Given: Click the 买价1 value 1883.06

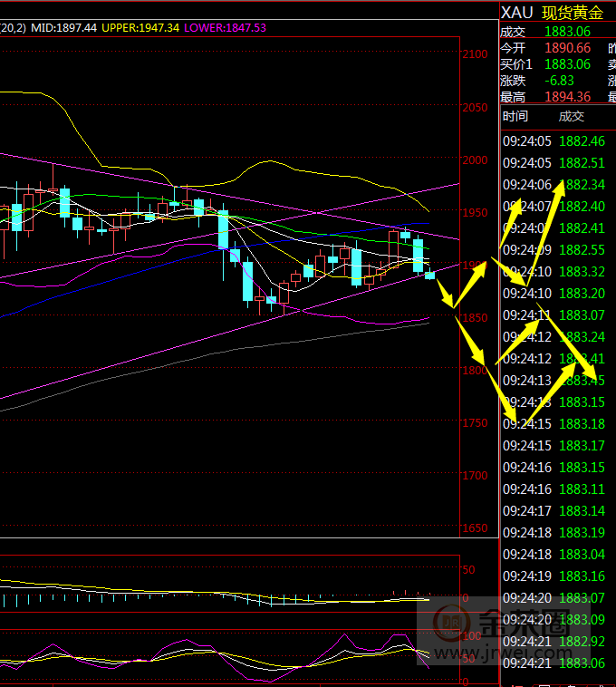Looking at the screenshot, I should pos(567,64).
